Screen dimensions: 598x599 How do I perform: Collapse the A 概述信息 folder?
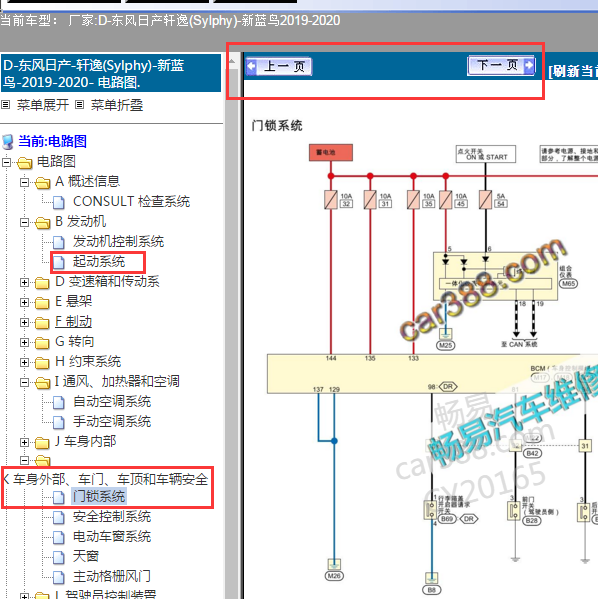click(24, 182)
